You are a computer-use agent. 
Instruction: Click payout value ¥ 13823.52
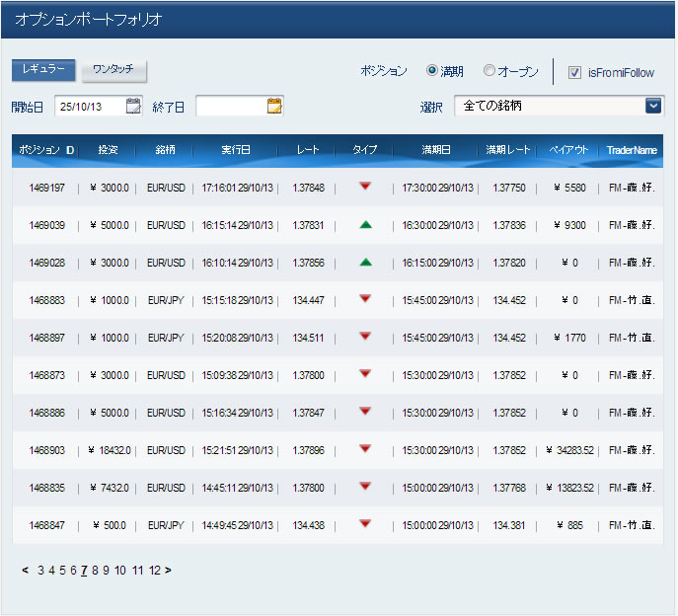569,488
